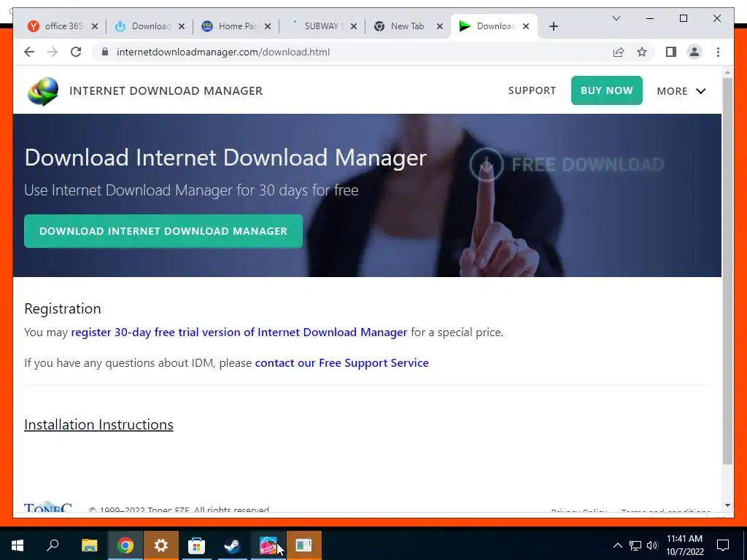Click the page vertical scrollbar thumb

click(x=727, y=271)
